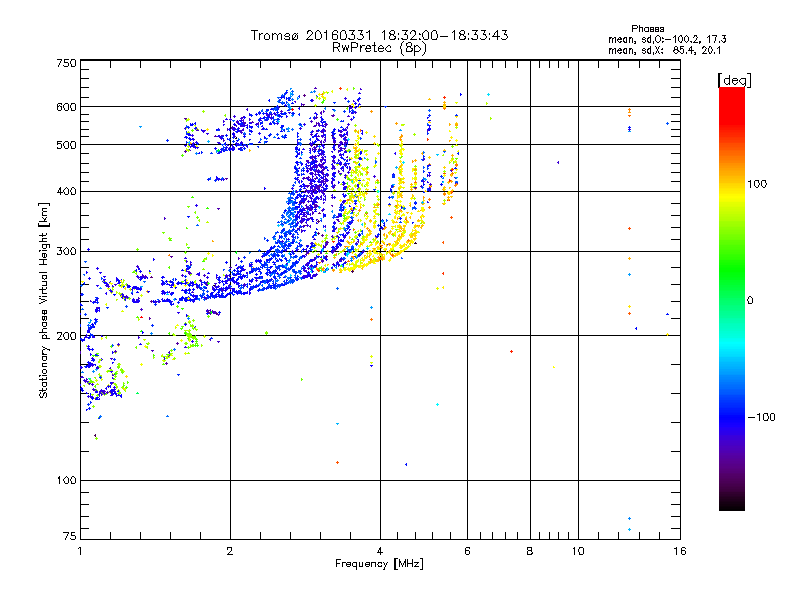Screen dimensions: 800x600
Task: Click the x-axis tick label '16'
Action: pos(680,551)
